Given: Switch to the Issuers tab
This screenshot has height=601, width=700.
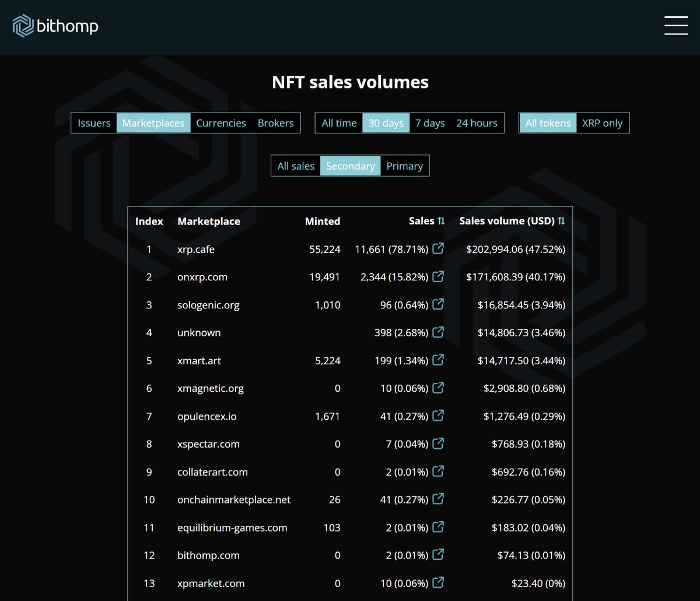Looking at the screenshot, I should [x=94, y=123].
